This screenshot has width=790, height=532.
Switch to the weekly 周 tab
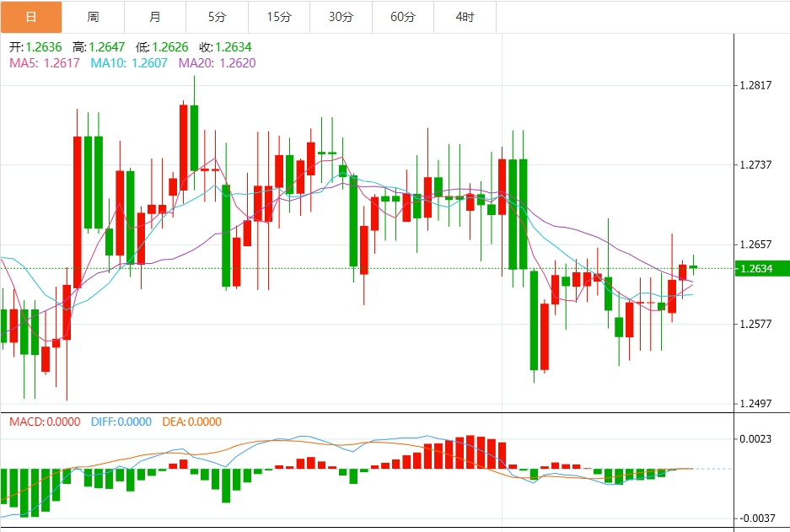click(94, 17)
